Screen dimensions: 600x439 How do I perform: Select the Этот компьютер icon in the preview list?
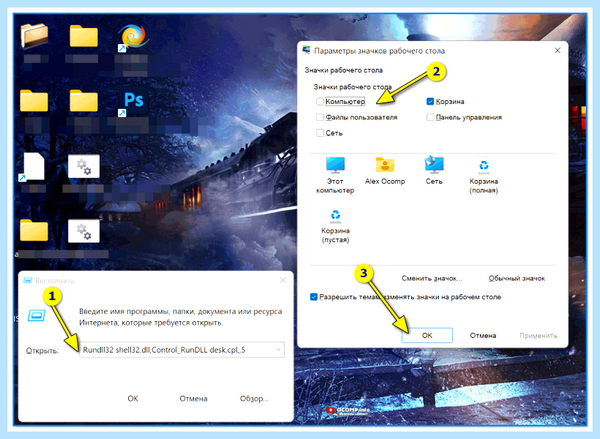click(x=335, y=175)
